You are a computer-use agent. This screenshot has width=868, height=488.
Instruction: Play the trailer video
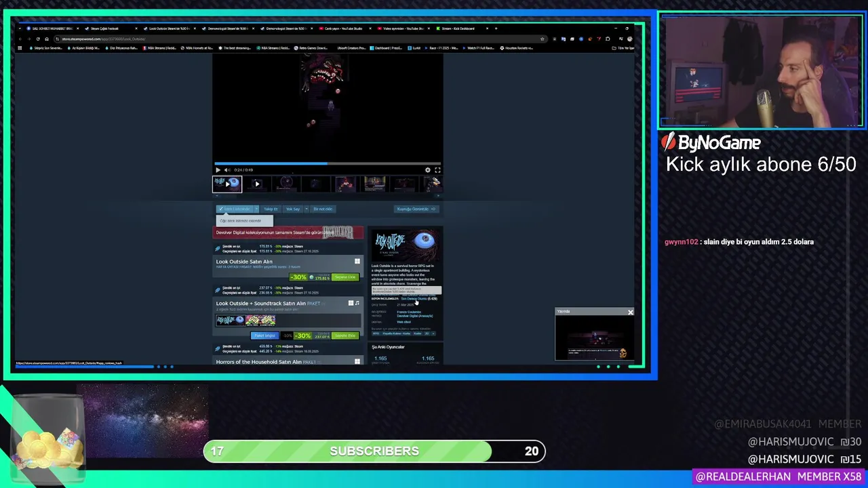click(218, 170)
